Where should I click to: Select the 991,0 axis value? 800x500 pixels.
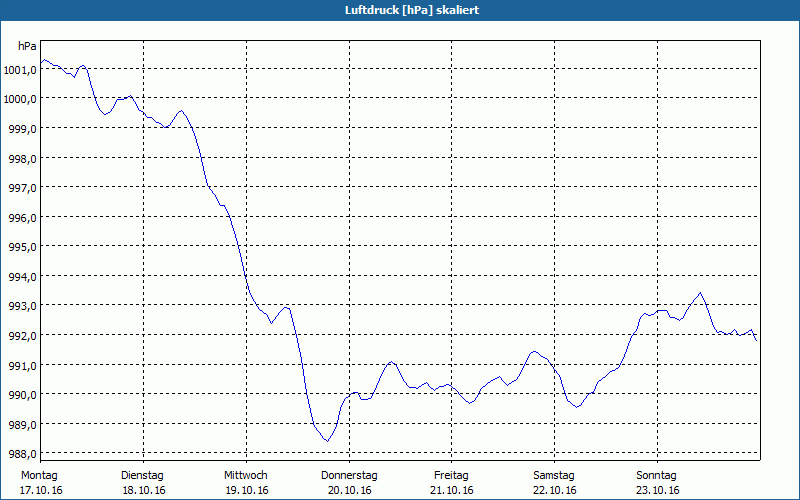pyautogui.click(x=22, y=366)
